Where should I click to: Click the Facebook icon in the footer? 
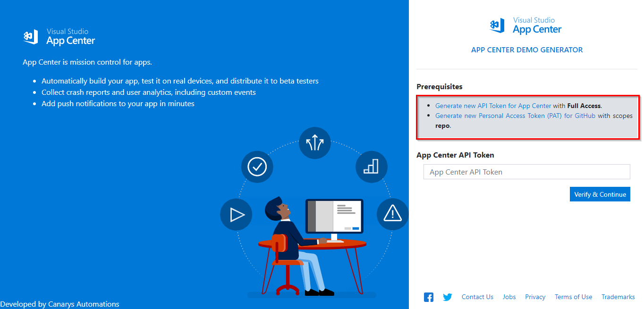coord(429,297)
